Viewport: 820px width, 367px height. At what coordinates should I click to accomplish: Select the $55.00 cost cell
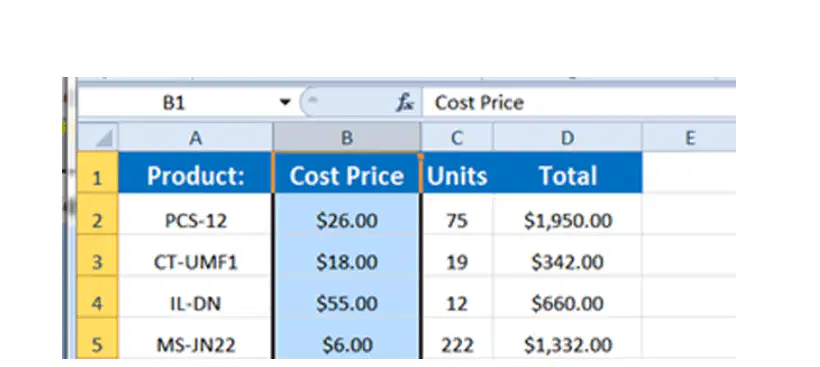coord(347,297)
